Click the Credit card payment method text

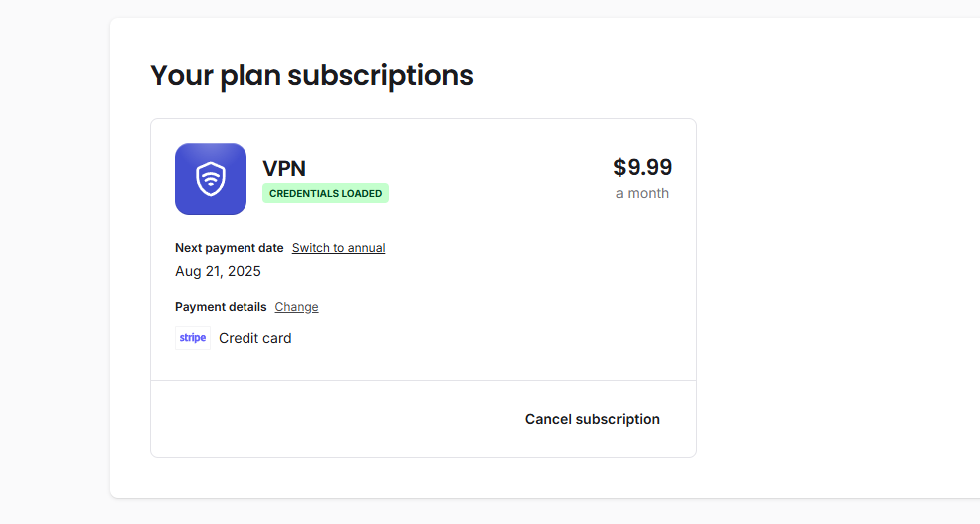[x=255, y=338]
